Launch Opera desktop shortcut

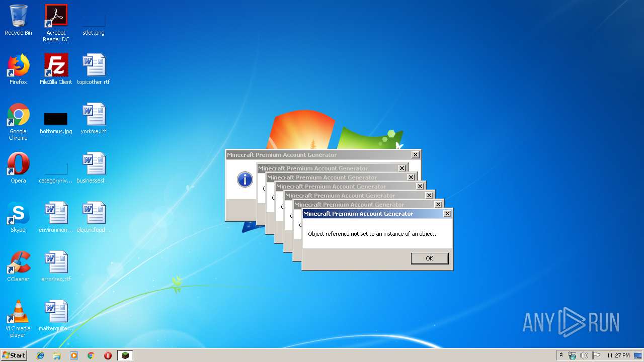tap(18, 168)
